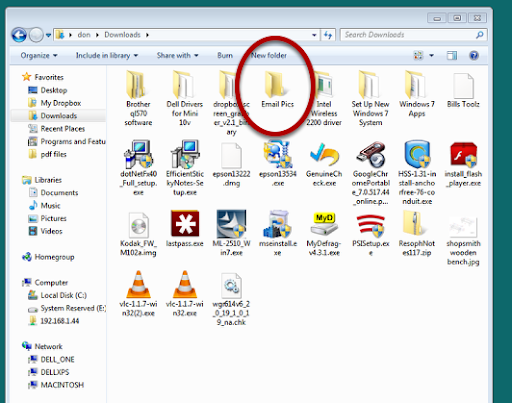Select the HSS-1.31 install file
512x403 pixels.
pos(417,173)
